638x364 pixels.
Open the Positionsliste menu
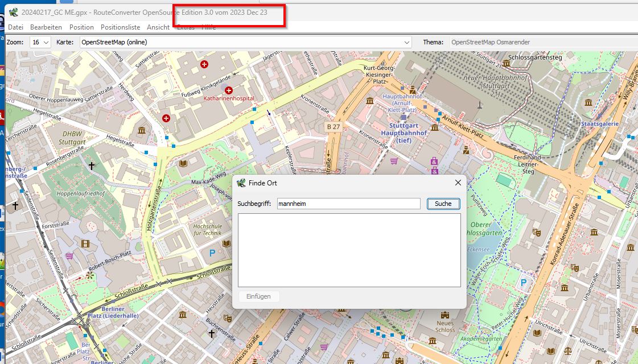120,27
